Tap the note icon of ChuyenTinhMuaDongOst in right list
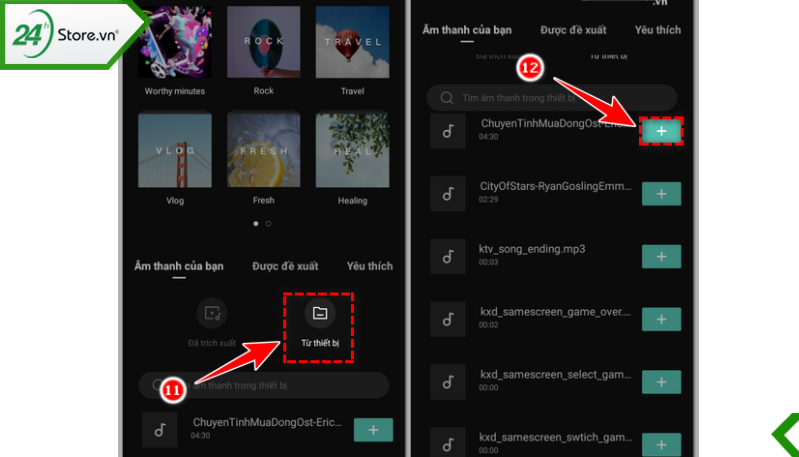This screenshot has height=457, width=799. tap(448, 131)
